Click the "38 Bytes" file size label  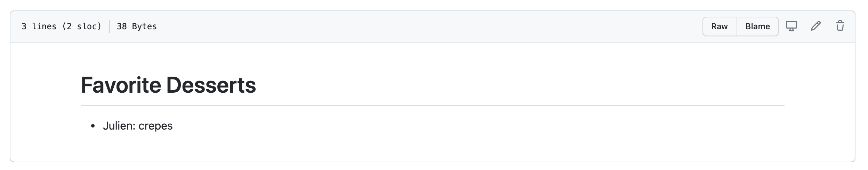pos(137,26)
